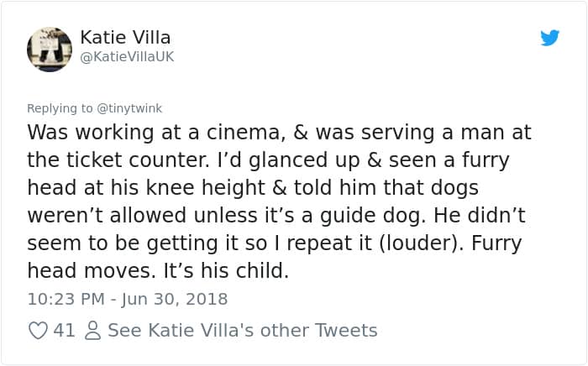This screenshot has height=366, width=588.
Task: Click the person icon beside other Tweets
Action: coord(92,331)
